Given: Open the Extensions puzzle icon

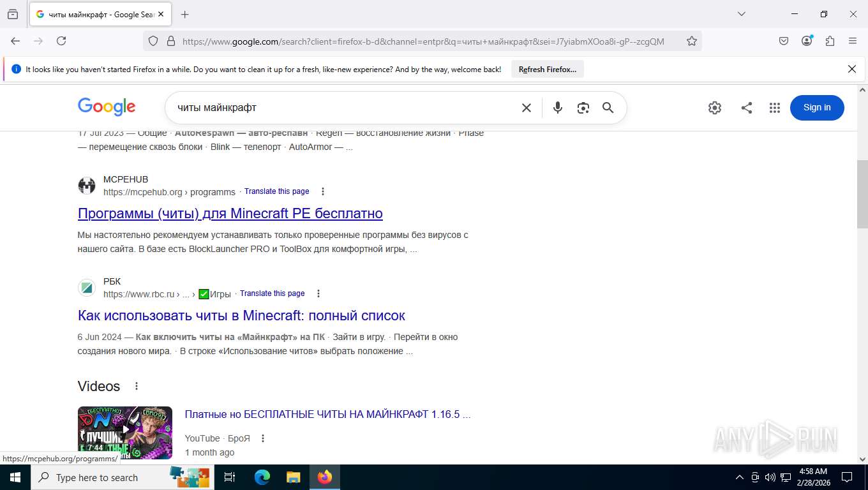Looking at the screenshot, I should click(x=830, y=41).
